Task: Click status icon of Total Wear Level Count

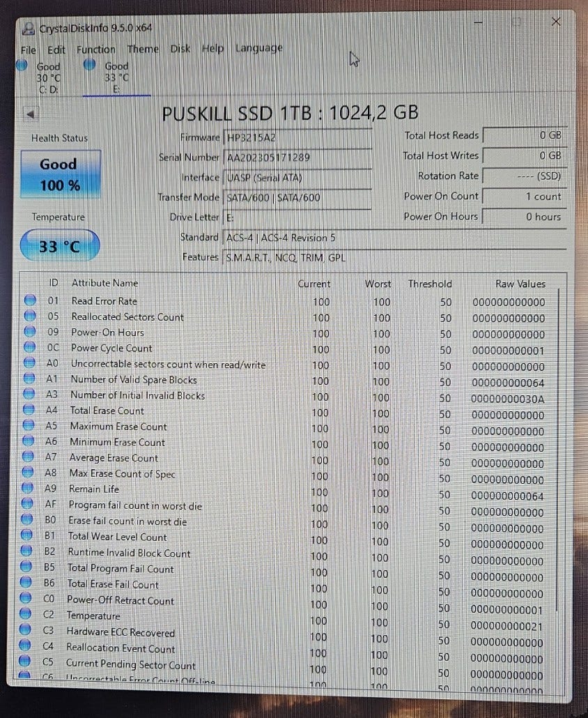Action: [26, 535]
